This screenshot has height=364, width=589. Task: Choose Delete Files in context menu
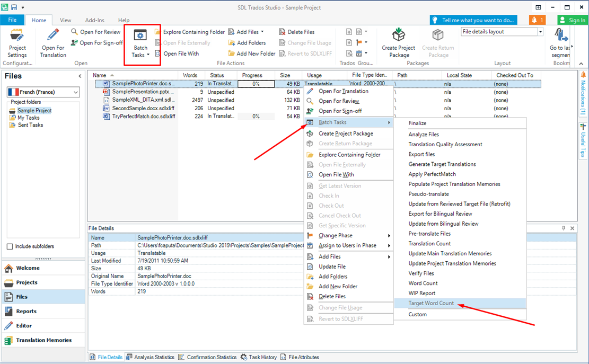(x=349, y=297)
